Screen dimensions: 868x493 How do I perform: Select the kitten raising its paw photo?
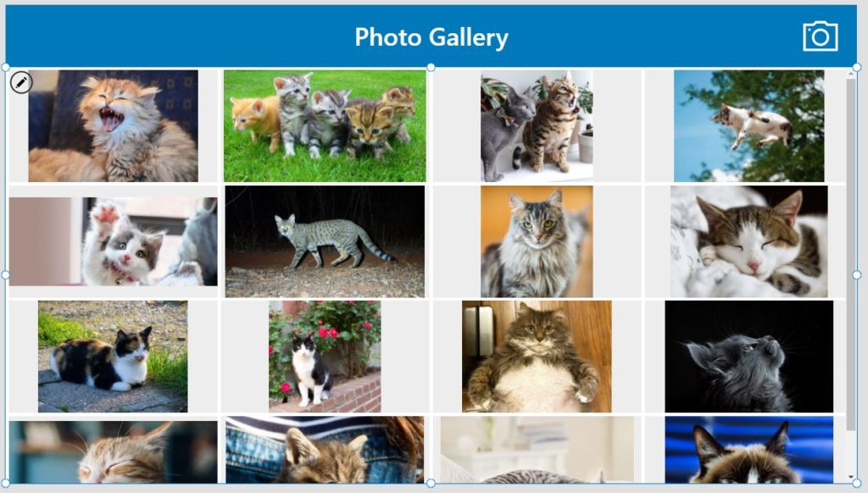coord(113,241)
